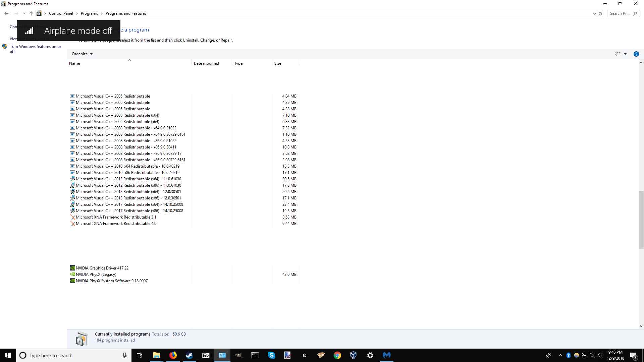Click the scrollbar up arrow
Image resolution: width=644 pixels, height=362 pixels.
click(641, 63)
